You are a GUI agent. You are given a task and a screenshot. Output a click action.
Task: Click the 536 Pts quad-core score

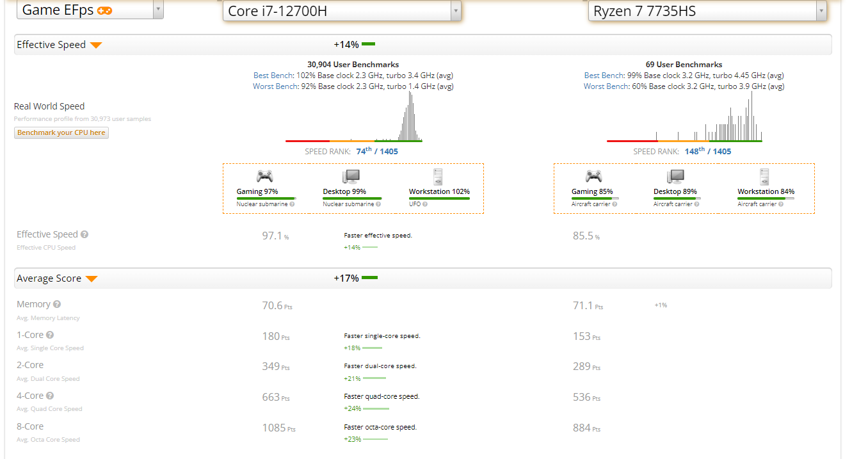pos(586,398)
